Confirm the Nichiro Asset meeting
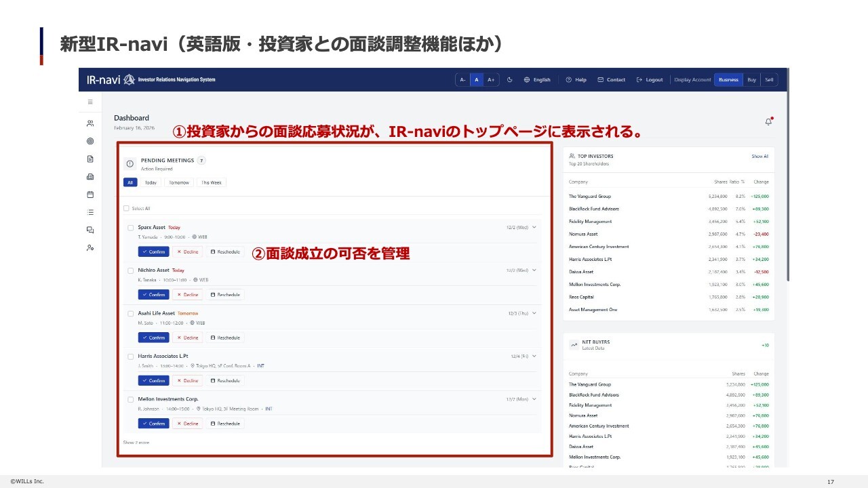This screenshot has height=488, width=868. (154, 295)
